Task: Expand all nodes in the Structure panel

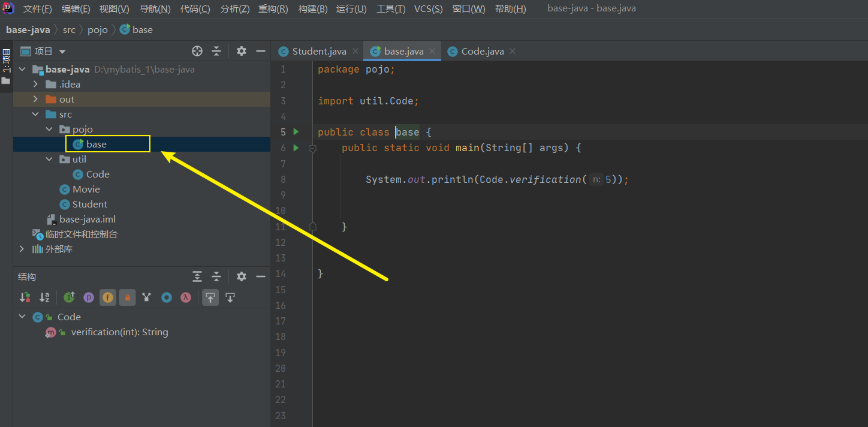Action: 197,276
